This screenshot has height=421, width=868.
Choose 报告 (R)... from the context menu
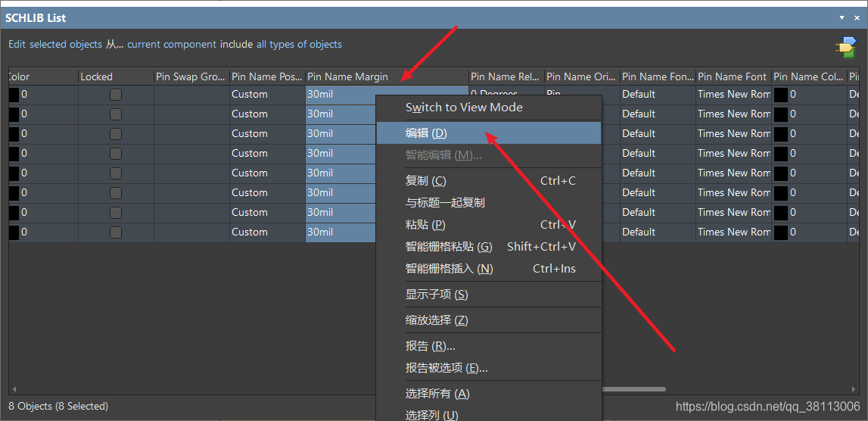pos(430,346)
